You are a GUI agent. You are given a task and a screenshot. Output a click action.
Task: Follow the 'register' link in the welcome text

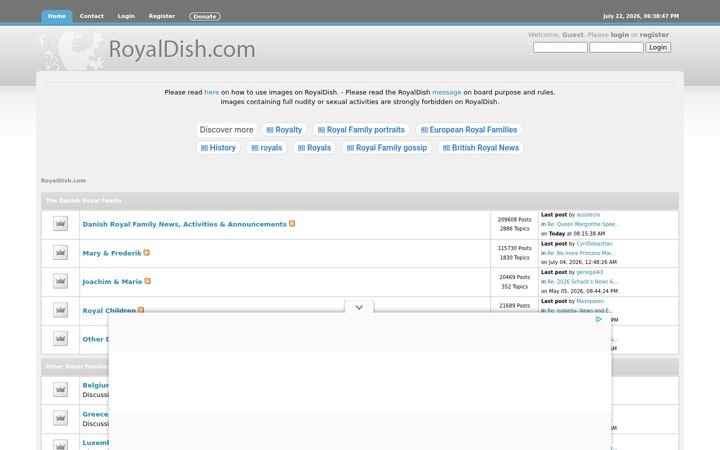click(x=654, y=35)
